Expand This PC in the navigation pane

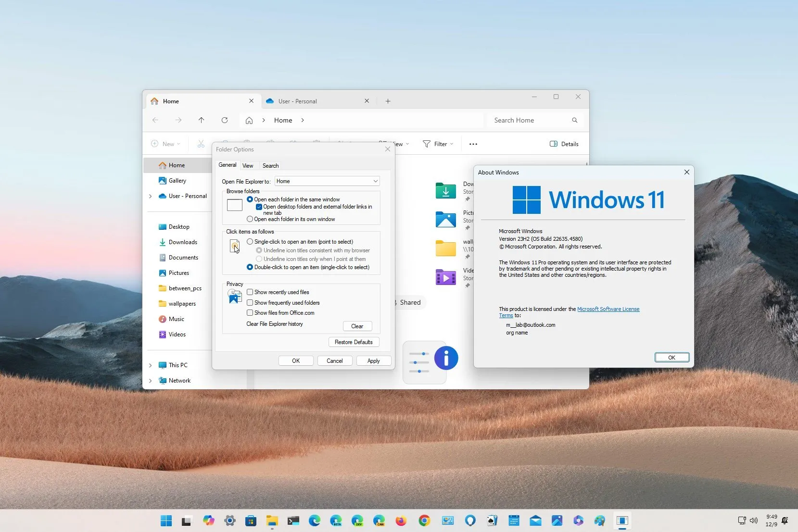151,365
